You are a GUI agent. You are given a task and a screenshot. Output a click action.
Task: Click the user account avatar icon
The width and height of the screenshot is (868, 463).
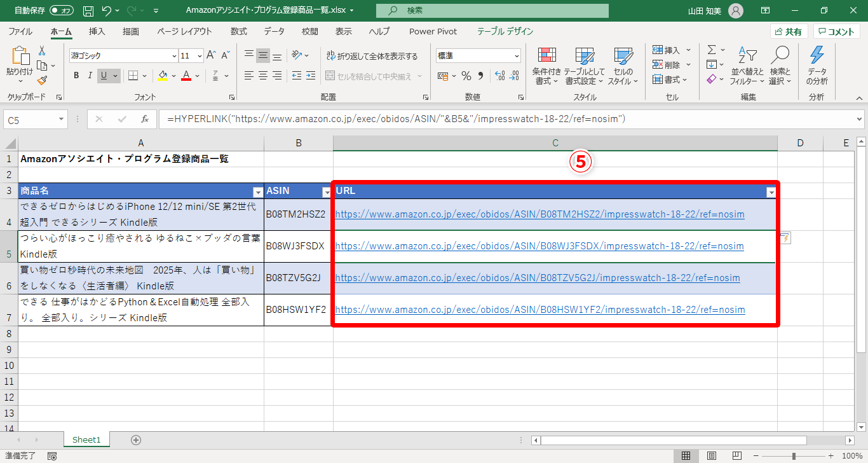click(x=735, y=11)
